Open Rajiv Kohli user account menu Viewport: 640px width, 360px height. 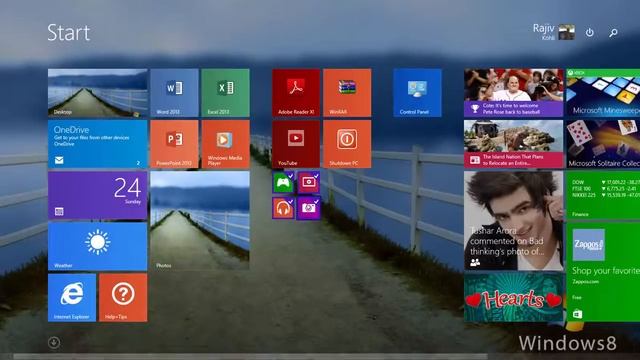tap(554, 32)
